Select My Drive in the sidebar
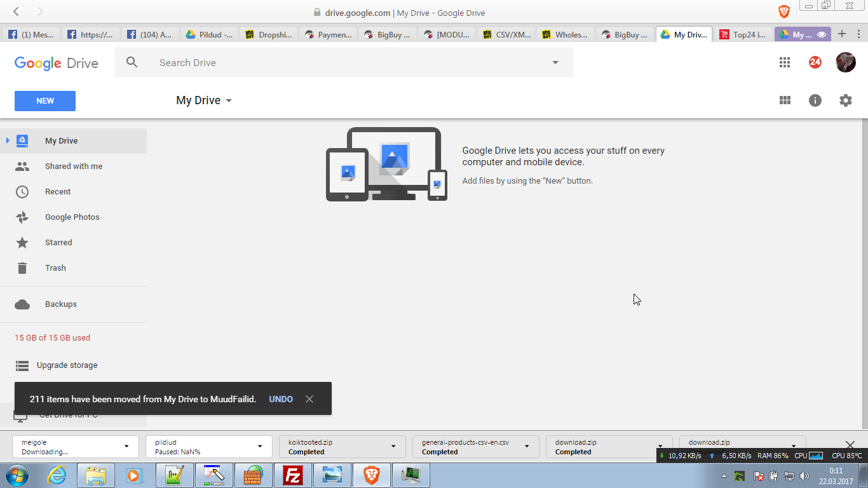 pyautogui.click(x=74, y=141)
